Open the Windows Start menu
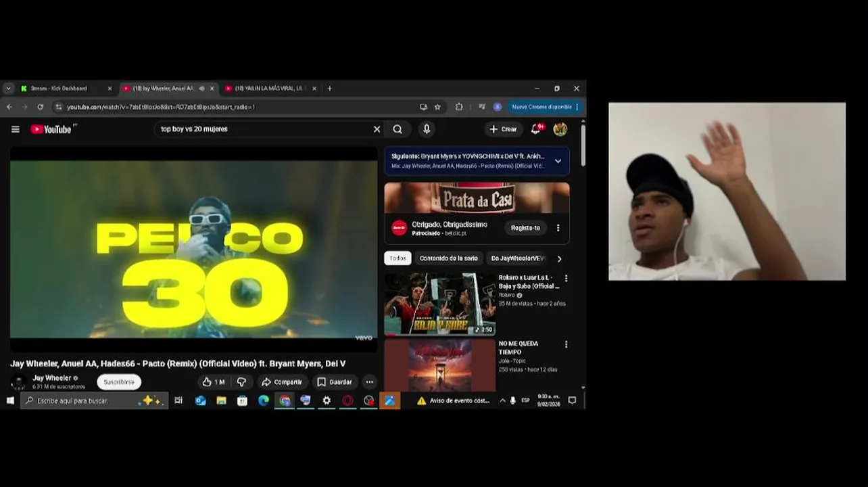Screen dimensions: 868x487 point(10,400)
